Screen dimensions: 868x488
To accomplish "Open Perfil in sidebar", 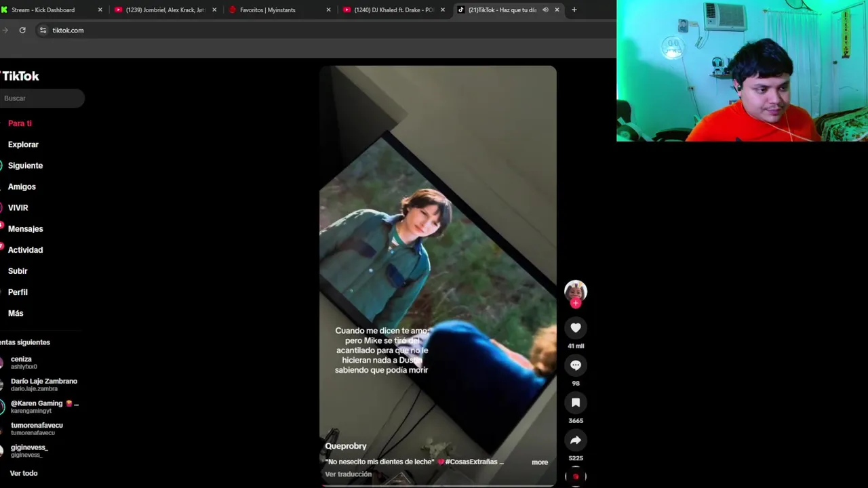I will tap(18, 292).
